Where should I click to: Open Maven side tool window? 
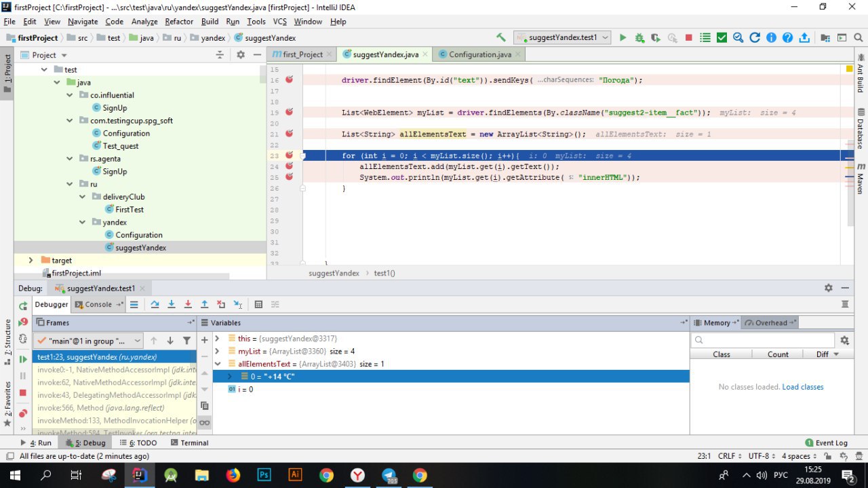861,178
